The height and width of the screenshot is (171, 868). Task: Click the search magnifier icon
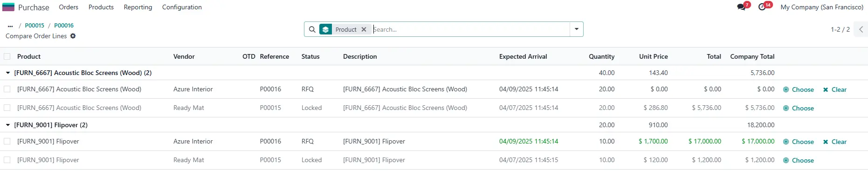(x=312, y=29)
